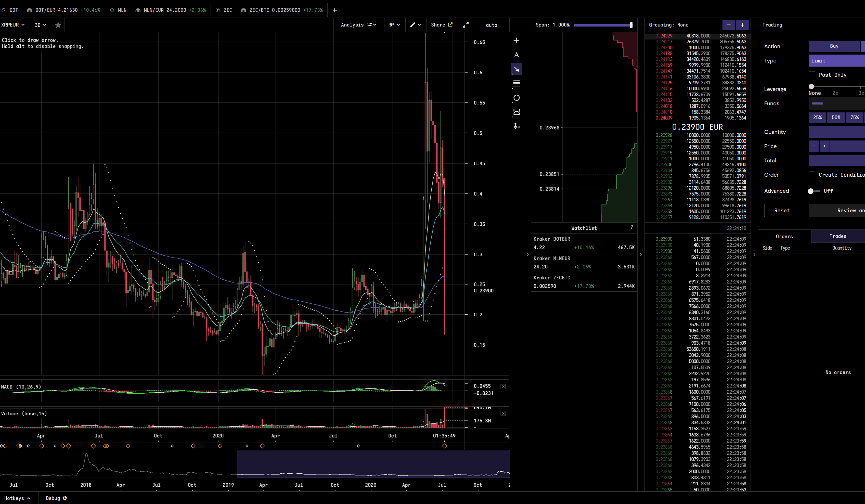Image resolution: width=865 pixels, height=504 pixels.
Task: Add a new ticker tab
Action: click(335, 10)
